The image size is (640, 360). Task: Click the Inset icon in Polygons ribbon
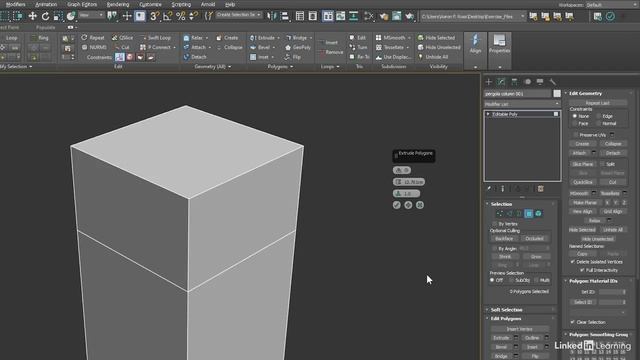coord(253,57)
